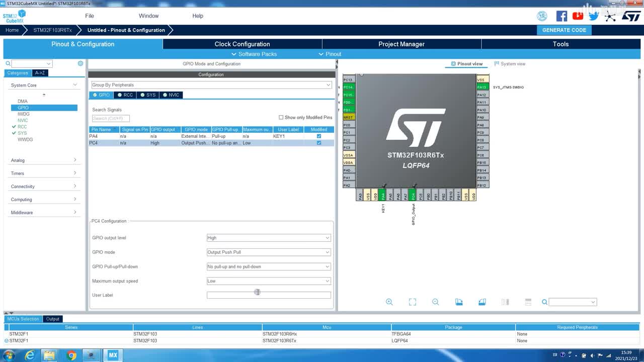The image size is (644, 362).
Task: Toggle split horizontal view icon
Action: 528,302
